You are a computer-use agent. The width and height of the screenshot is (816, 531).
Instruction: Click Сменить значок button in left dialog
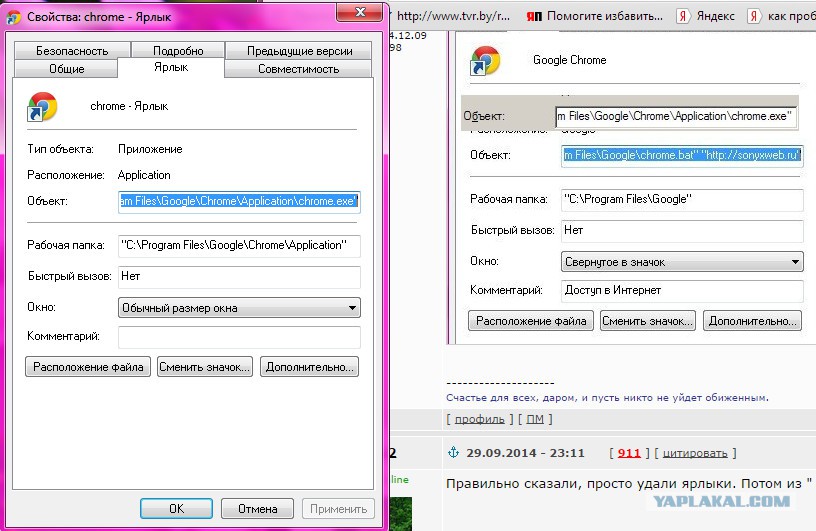click(205, 367)
